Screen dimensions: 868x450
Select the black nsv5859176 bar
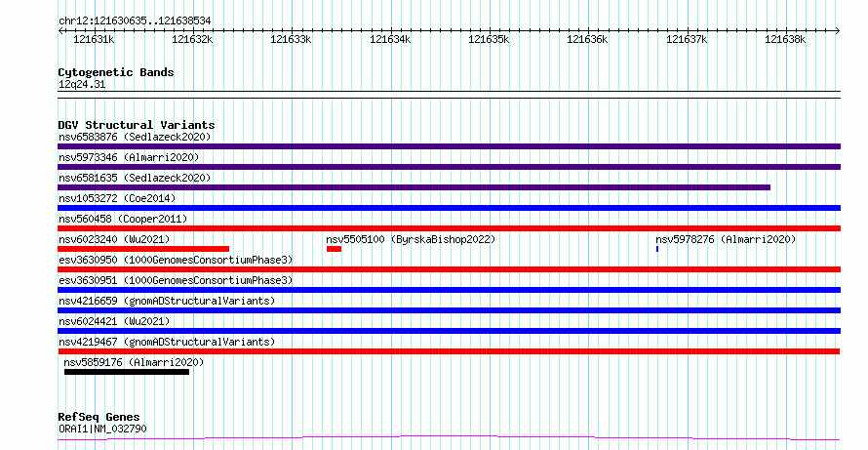tap(127, 372)
